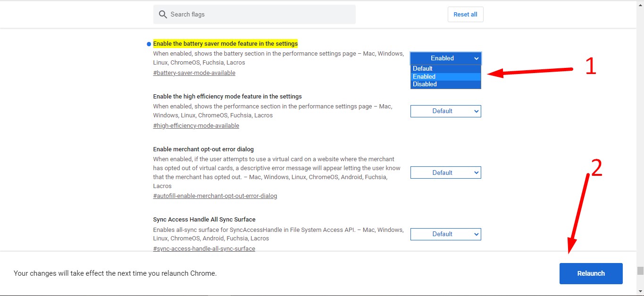Click the high efficiency mode flag title

pos(227,97)
